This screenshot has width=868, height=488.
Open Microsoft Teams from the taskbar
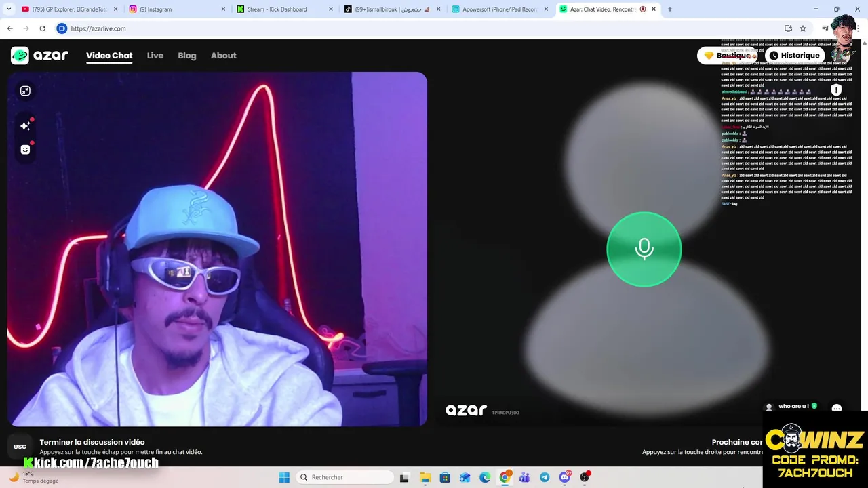pos(524,477)
